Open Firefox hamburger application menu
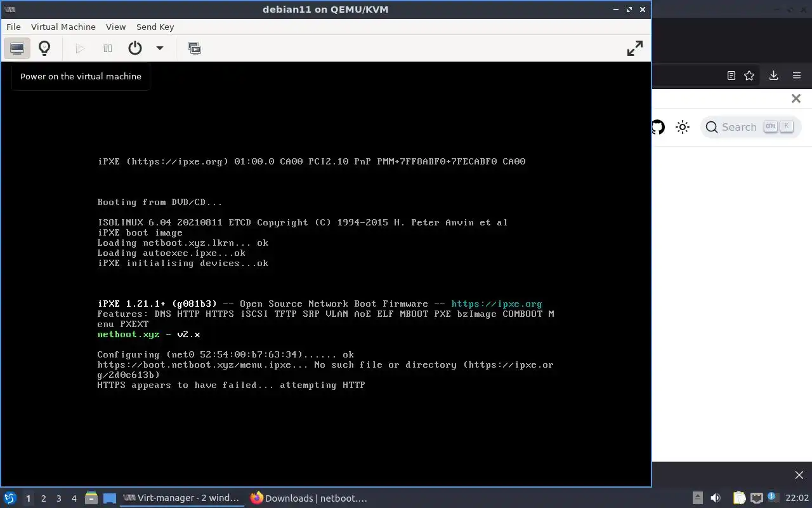This screenshot has height=508, width=812. pyautogui.click(x=797, y=76)
